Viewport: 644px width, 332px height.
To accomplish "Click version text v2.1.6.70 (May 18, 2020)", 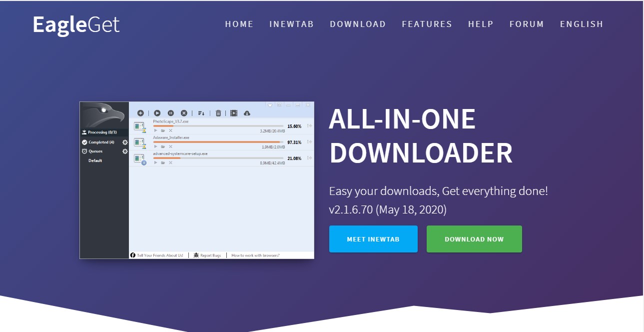I will point(388,209).
